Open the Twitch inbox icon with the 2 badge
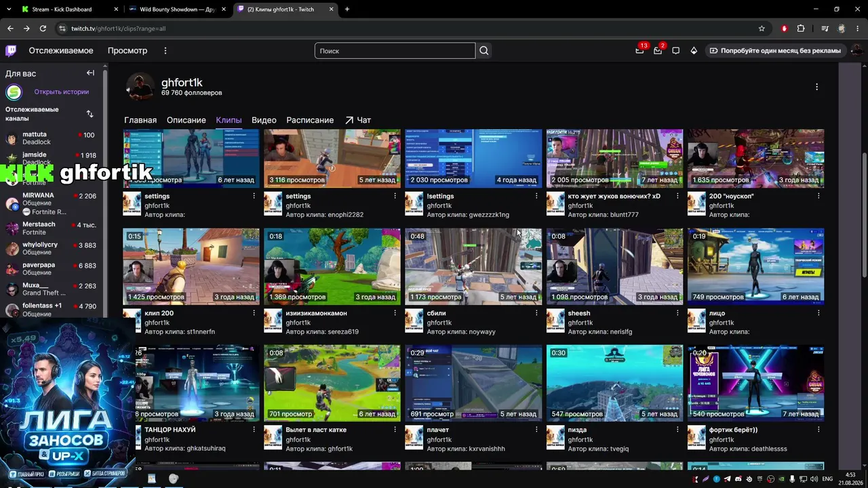This screenshot has width=868, height=488. click(x=658, y=51)
